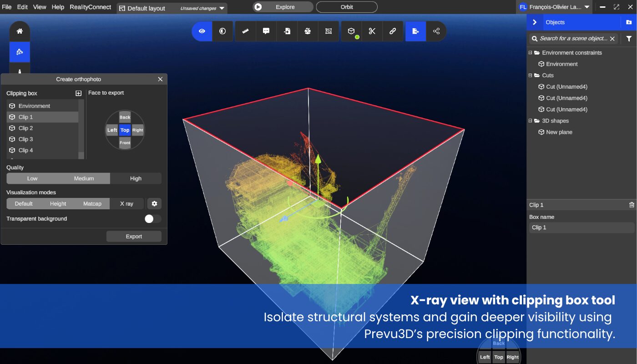Collapse the Environment constraints folder
Image resolution: width=637 pixels, height=364 pixels.
pyautogui.click(x=531, y=53)
